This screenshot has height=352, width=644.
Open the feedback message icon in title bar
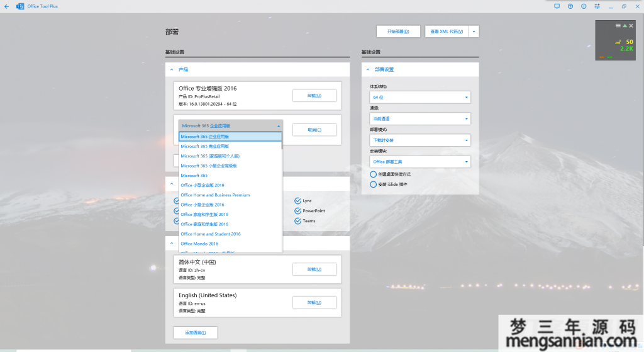pyautogui.click(x=557, y=6)
